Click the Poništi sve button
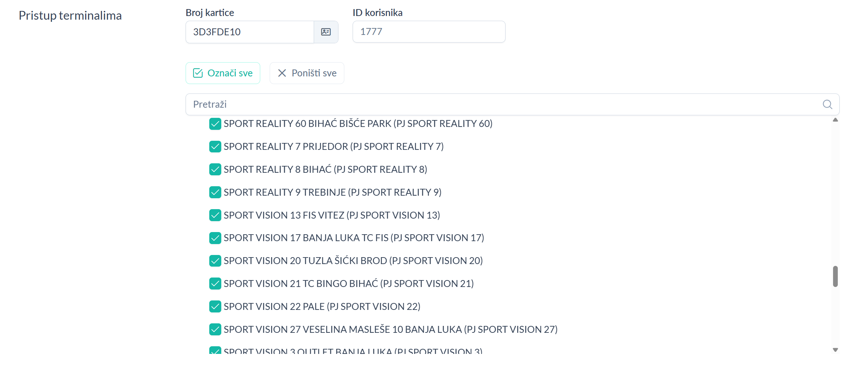The width and height of the screenshot is (868, 367). click(x=307, y=73)
